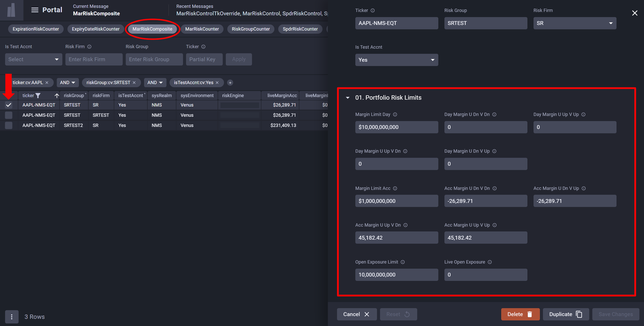Add a new filter with plus icon
The width and height of the screenshot is (644, 326).
click(x=230, y=83)
